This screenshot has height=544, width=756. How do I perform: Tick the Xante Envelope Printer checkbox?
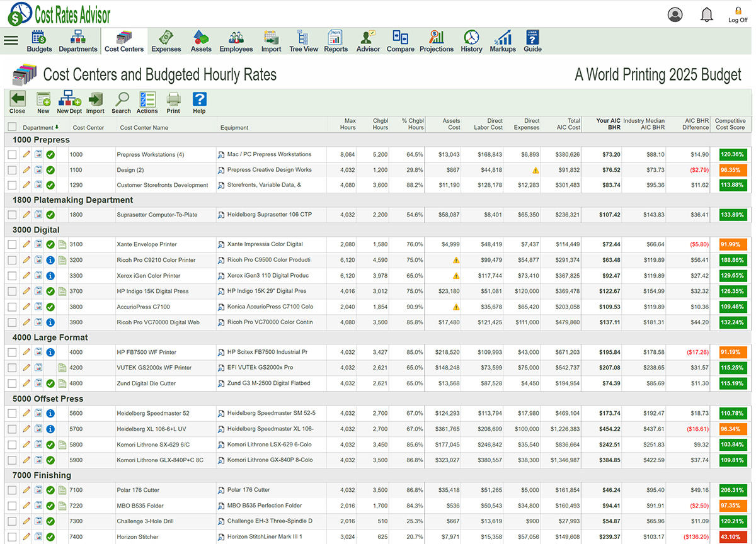(x=12, y=244)
